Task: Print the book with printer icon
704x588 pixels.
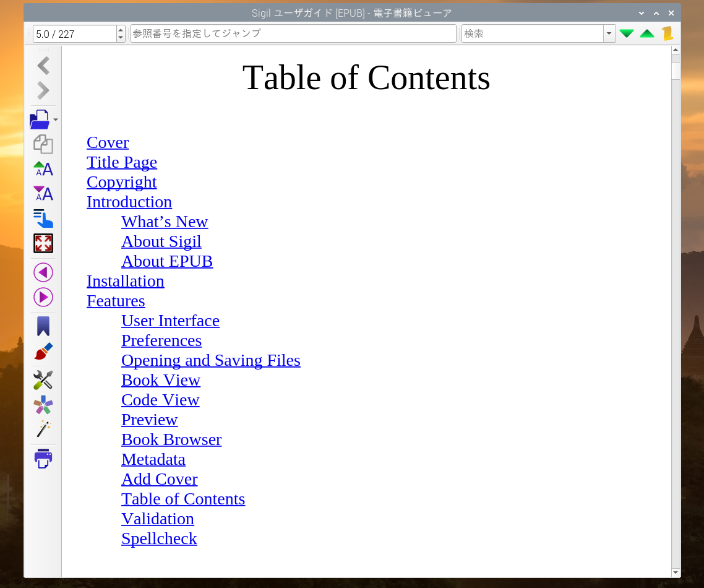Action: [x=43, y=458]
